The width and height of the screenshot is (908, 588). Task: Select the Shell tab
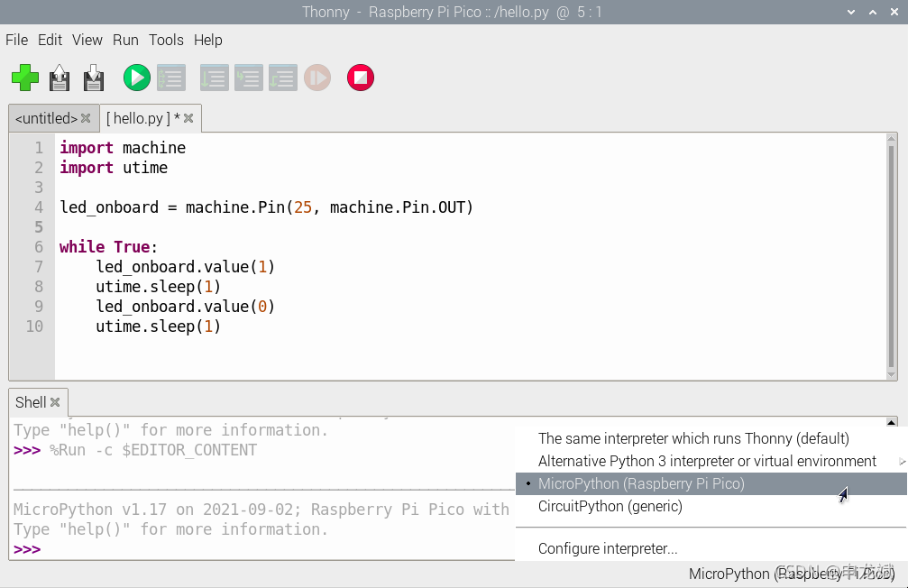(30, 402)
